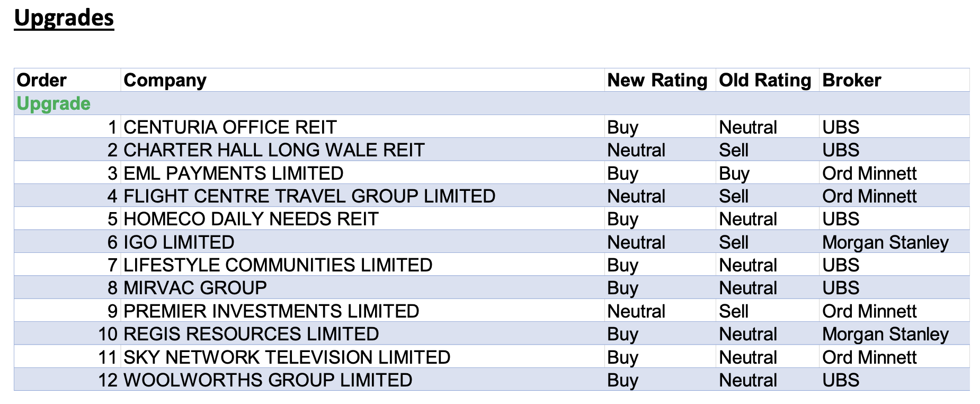
Task: Select FLIGHT CENTRE TRAVEL GROUP LIMITED
Action: coord(309,196)
